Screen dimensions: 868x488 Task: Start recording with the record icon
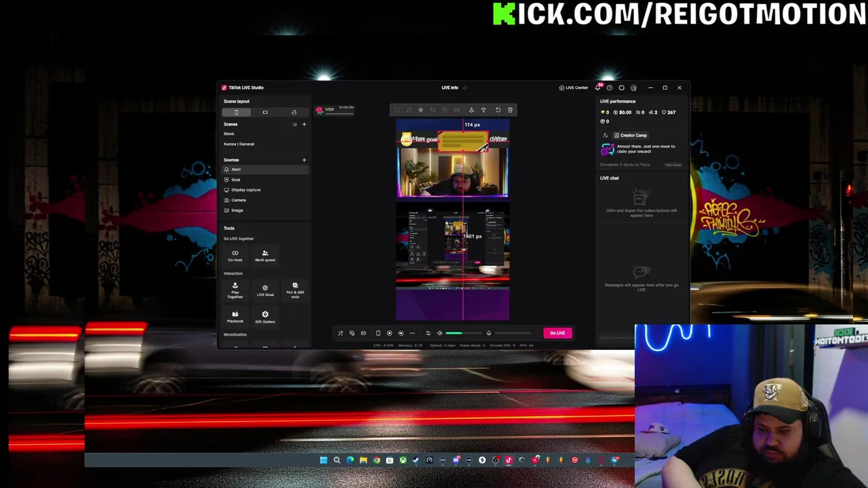click(389, 333)
